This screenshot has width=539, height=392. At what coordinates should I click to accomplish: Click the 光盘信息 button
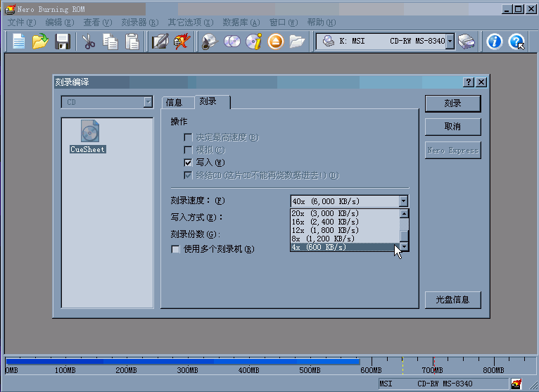[452, 299]
